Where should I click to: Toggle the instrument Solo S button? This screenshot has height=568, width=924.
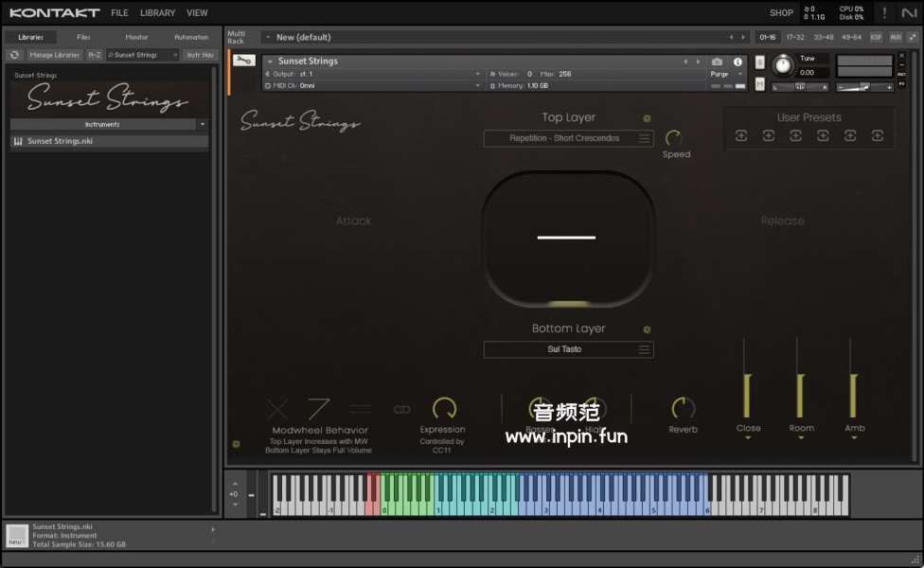click(760, 62)
